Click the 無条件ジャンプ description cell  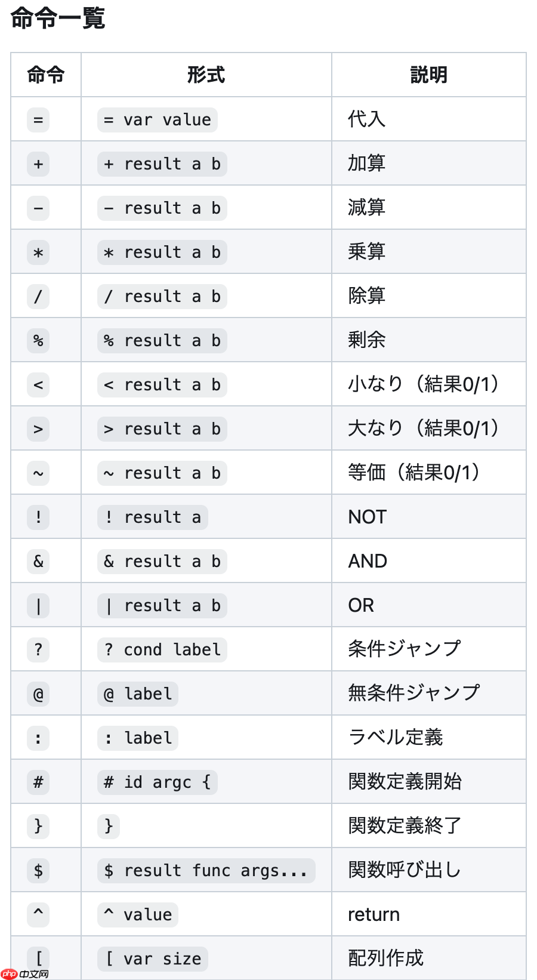click(413, 693)
